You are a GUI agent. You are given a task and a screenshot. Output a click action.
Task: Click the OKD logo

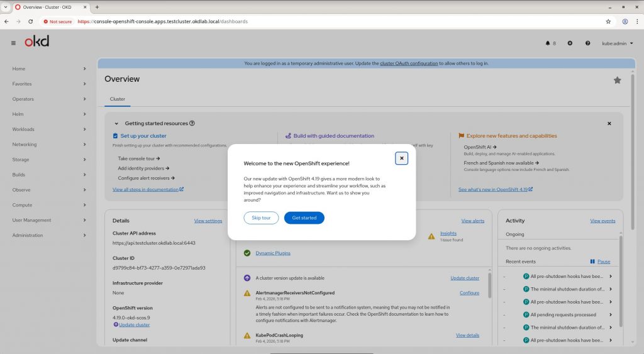click(x=36, y=41)
